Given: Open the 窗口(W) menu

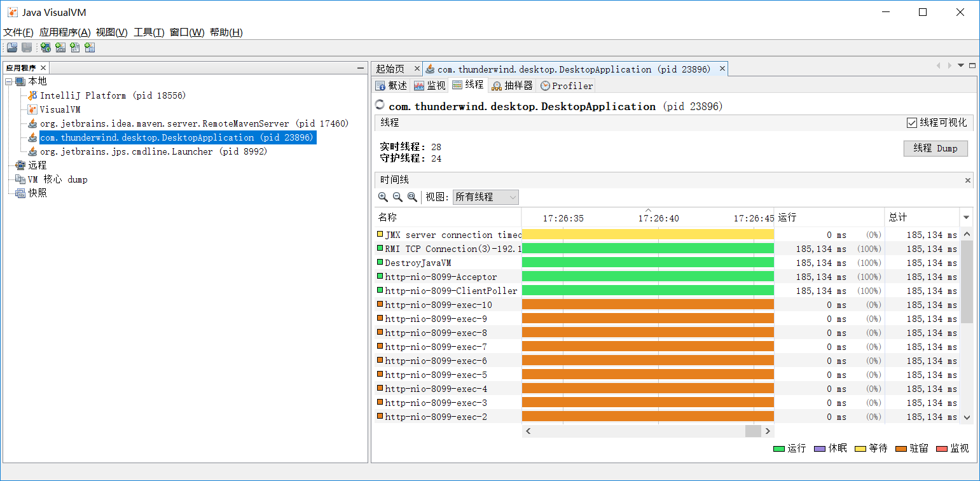Looking at the screenshot, I should (187, 32).
